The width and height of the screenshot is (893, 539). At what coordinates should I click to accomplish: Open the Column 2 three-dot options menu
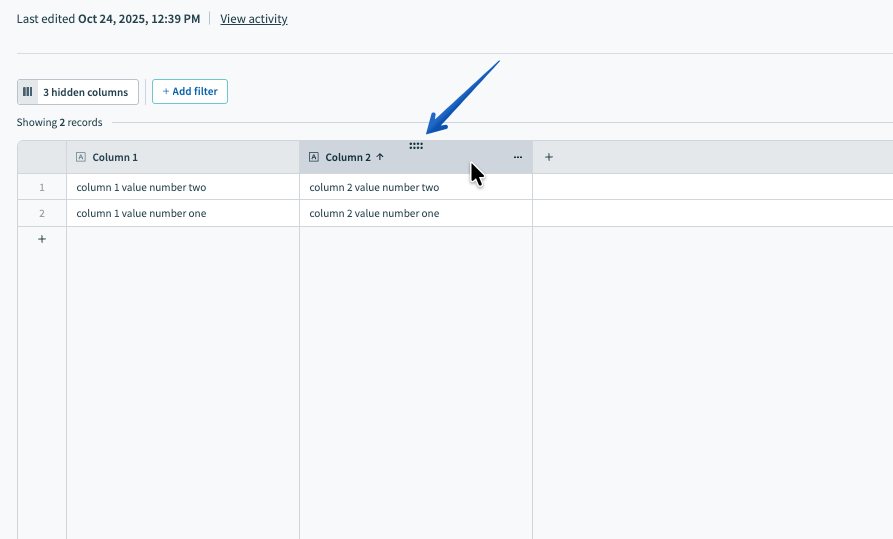coord(517,157)
